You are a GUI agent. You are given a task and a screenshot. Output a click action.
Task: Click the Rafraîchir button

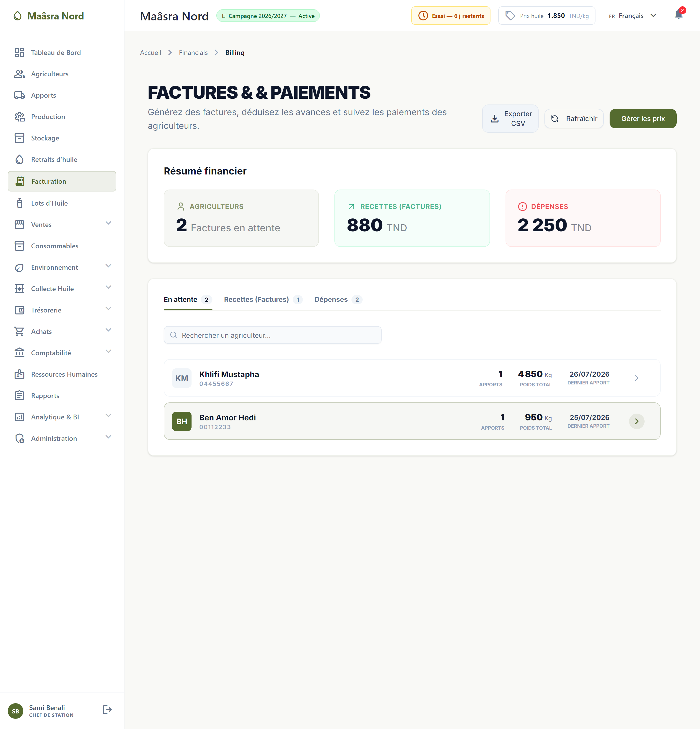[x=574, y=119]
